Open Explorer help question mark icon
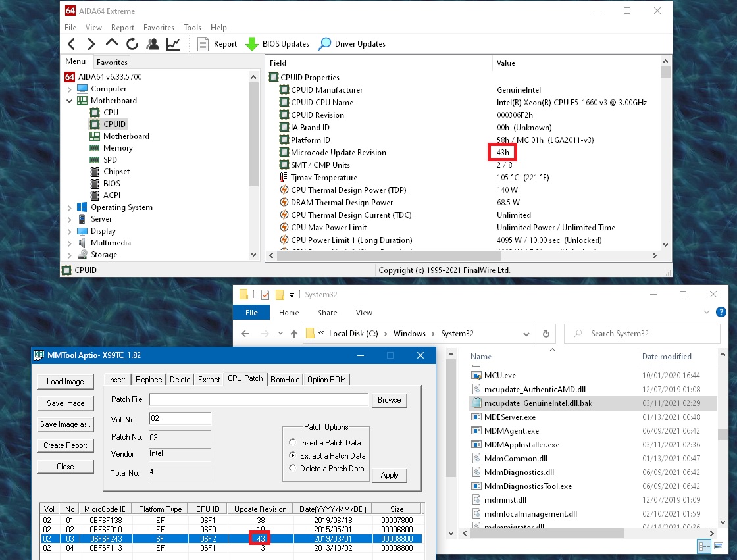Viewport: 737px width, 560px height. [x=721, y=312]
